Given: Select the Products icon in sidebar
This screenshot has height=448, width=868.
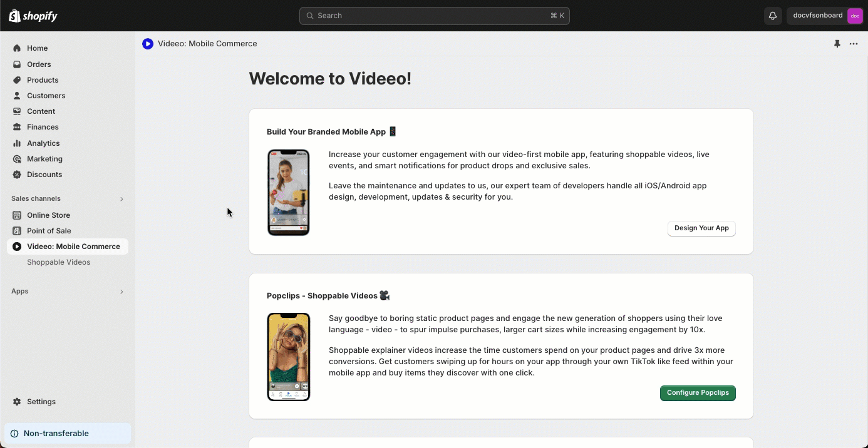Looking at the screenshot, I should tap(17, 79).
